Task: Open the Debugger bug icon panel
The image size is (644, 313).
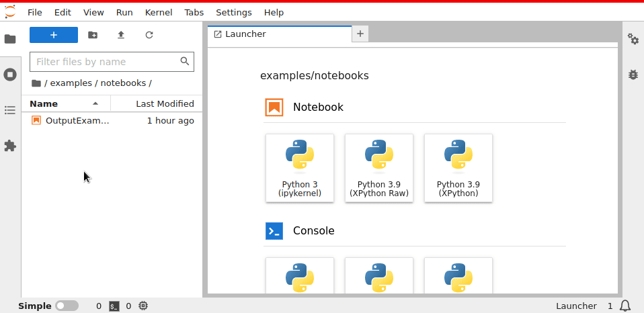Action: 633,75
